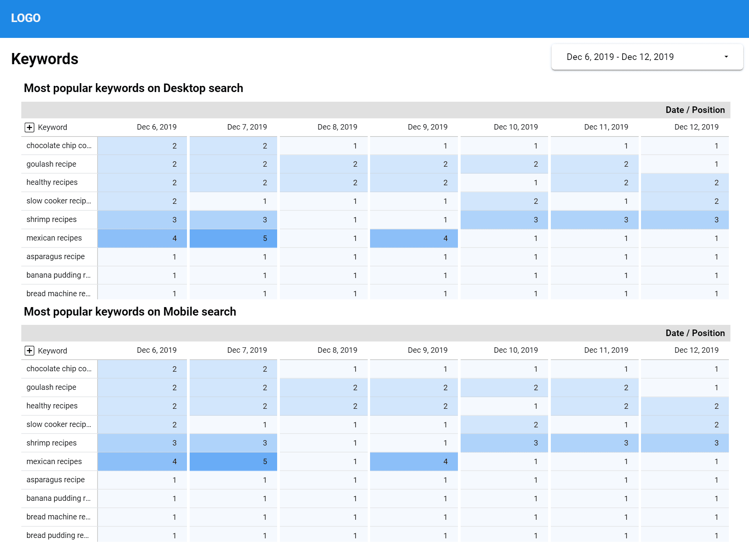Screen dimensions: 749x560
Task: Click the dropdown arrow of date range picker
Action: click(726, 57)
